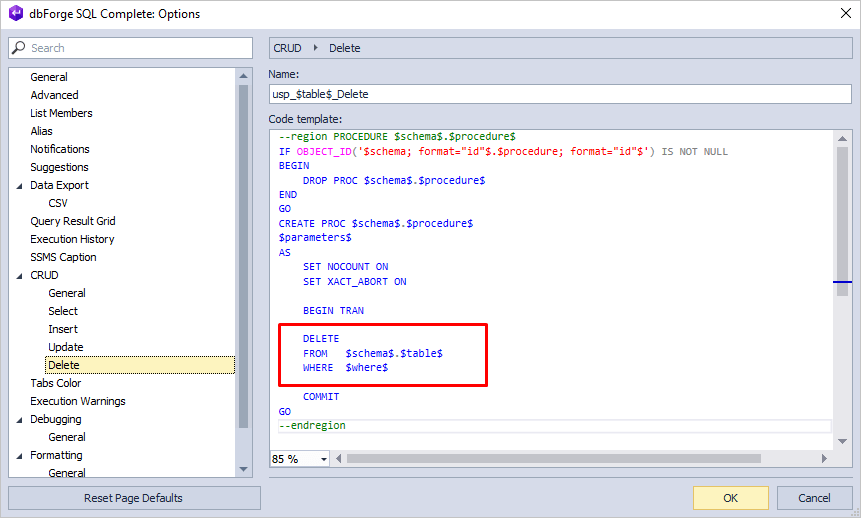Click the --endregion line in template
The width and height of the screenshot is (861, 518).
click(312, 426)
